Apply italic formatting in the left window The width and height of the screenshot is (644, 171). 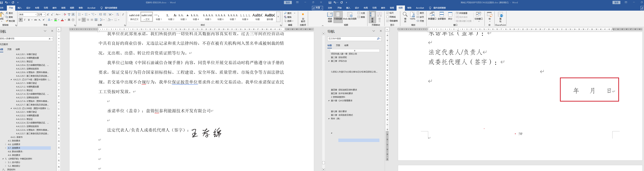coord(25,20)
